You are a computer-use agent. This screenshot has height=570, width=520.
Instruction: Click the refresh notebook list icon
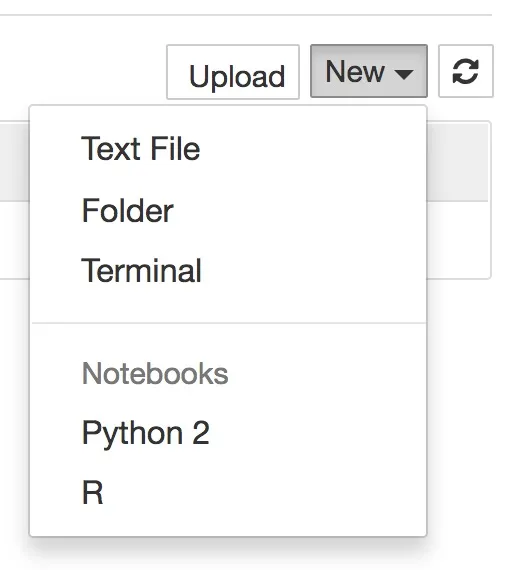click(465, 71)
